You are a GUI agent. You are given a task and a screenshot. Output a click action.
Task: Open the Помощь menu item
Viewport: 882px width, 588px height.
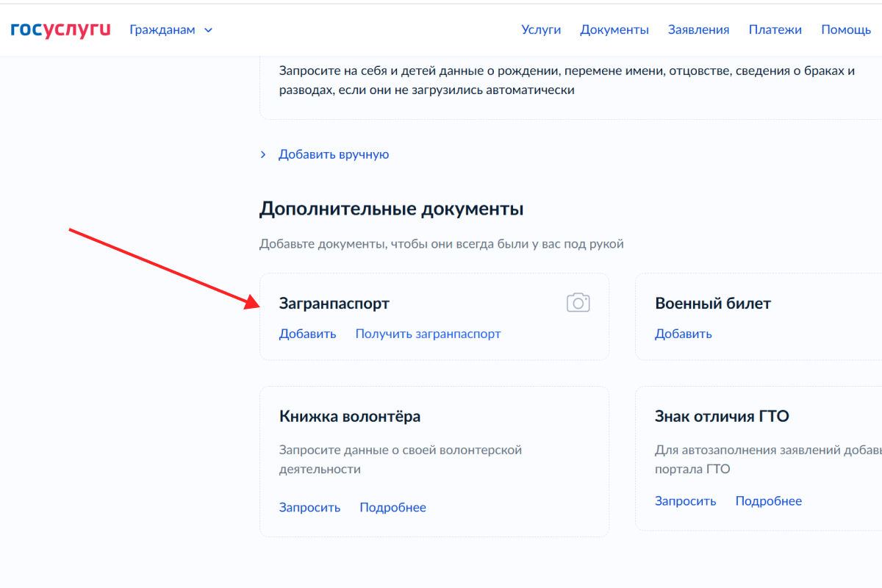pyautogui.click(x=846, y=30)
